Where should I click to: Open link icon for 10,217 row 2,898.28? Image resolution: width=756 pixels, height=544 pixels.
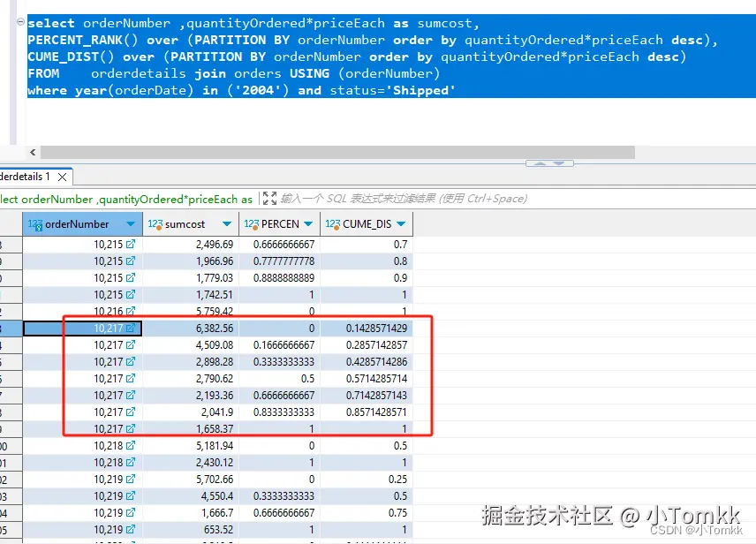coord(131,362)
